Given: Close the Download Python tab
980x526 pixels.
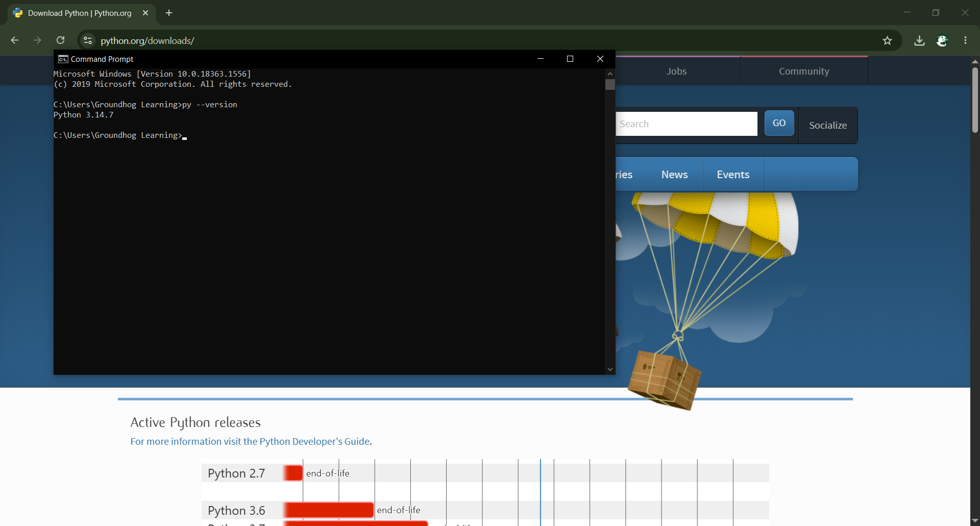Looking at the screenshot, I should [x=145, y=13].
